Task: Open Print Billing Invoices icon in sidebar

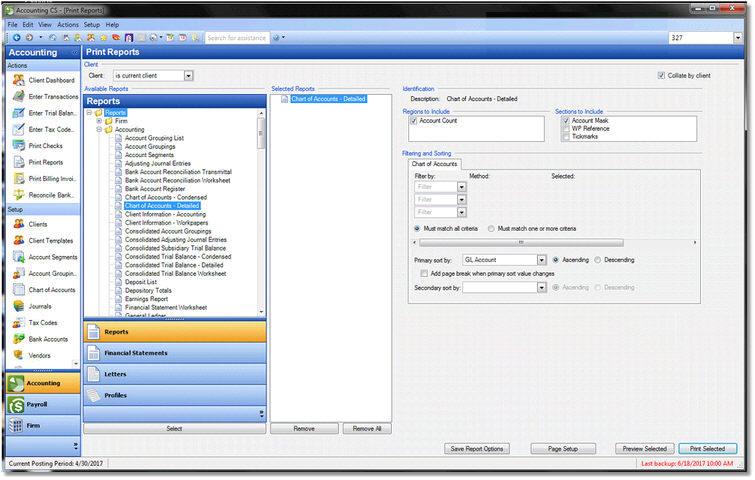Action: (x=19, y=178)
